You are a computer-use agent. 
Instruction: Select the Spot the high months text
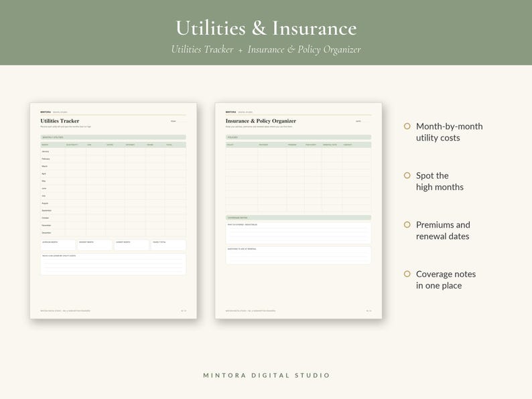point(440,181)
